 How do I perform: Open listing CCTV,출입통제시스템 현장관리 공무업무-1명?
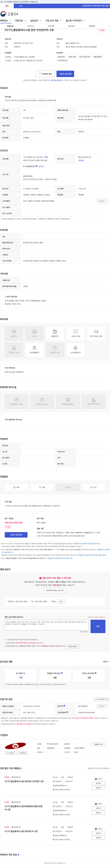coord(24,781)
